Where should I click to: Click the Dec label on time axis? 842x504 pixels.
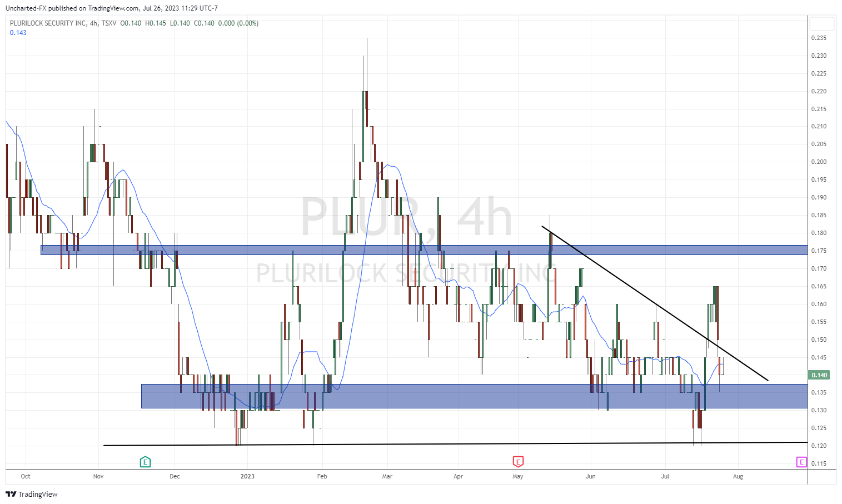click(x=175, y=476)
